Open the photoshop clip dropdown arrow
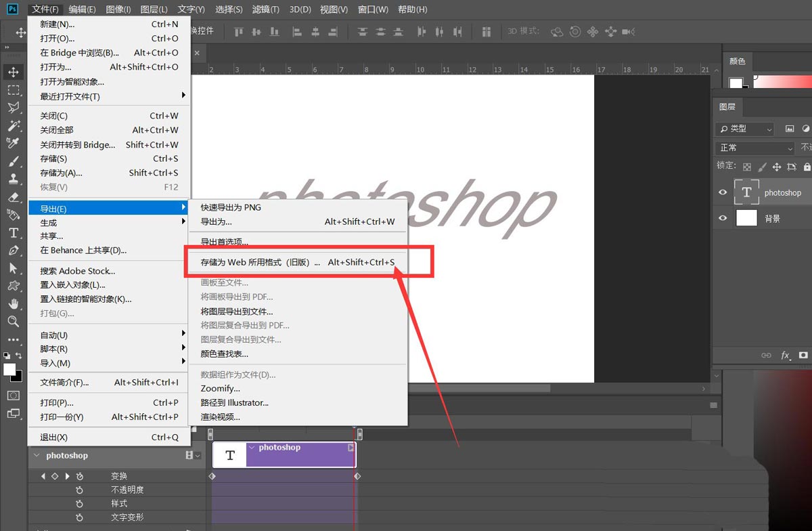The width and height of the screenshot is (812, 531). 252,448
